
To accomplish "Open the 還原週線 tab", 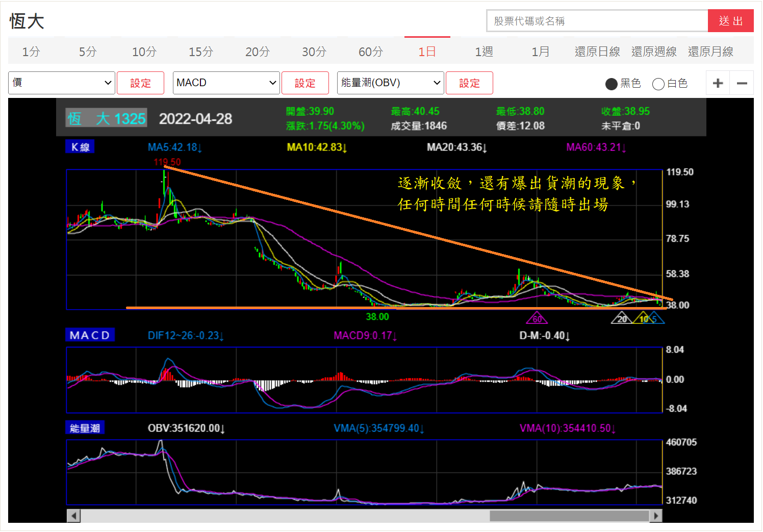I will click(654, 52).
